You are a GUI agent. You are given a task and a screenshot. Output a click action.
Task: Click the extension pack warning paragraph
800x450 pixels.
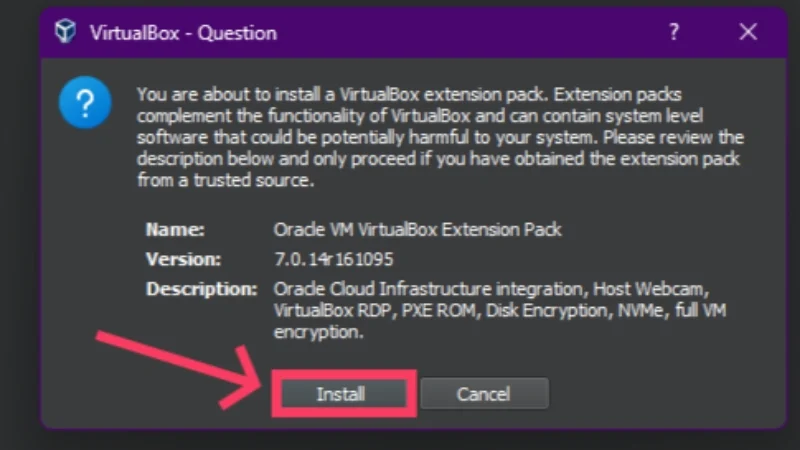pyautogui.click(x=438, y=138)
